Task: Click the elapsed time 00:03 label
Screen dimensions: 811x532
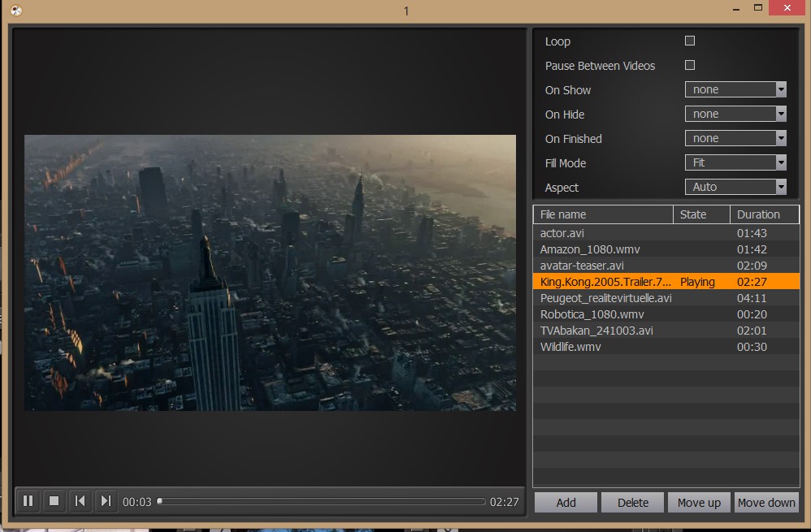Action: (137, 502)
